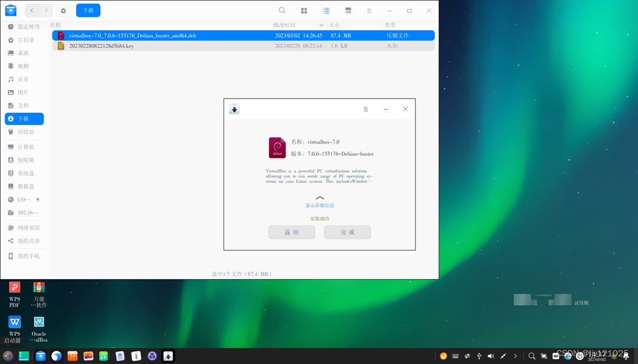Click the 返回 button in the installer

point(292,232)
